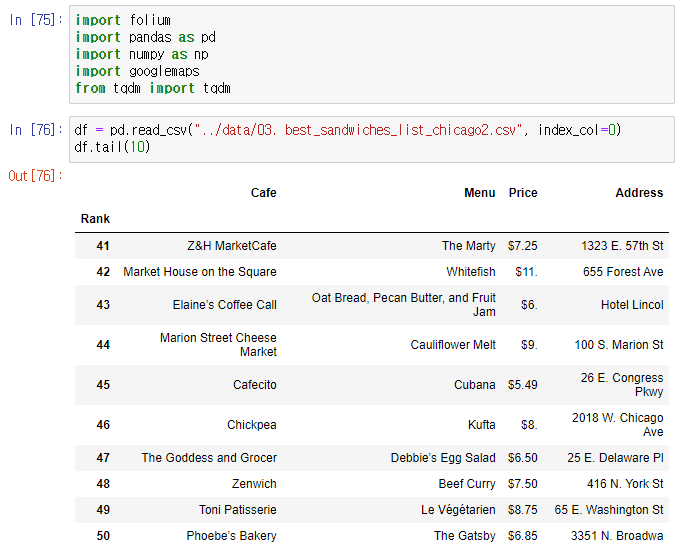The width and height of the screenshot is (679, 552).
Task: Click the 65 E. Washington St address
Action: (x=609, y=510)
